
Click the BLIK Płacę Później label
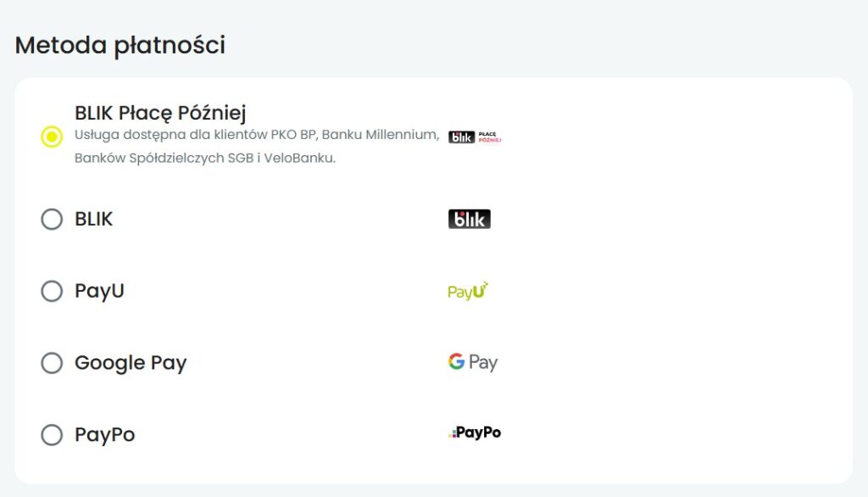160,113
